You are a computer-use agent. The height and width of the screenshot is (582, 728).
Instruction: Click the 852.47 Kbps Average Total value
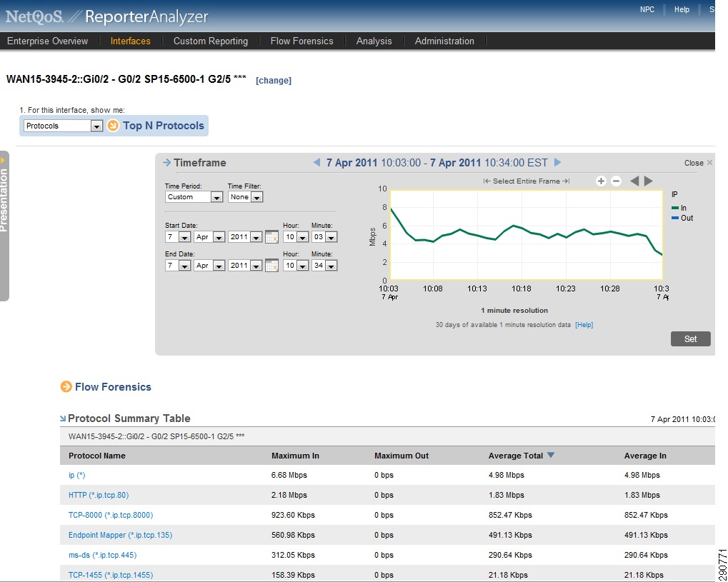click(510, 515)
